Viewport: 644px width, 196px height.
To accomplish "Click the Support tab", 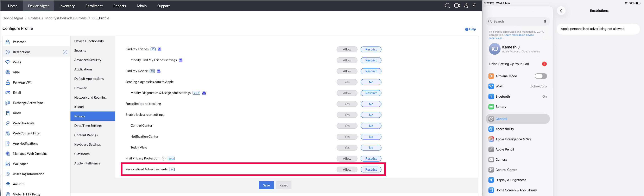I will (164, 6).
